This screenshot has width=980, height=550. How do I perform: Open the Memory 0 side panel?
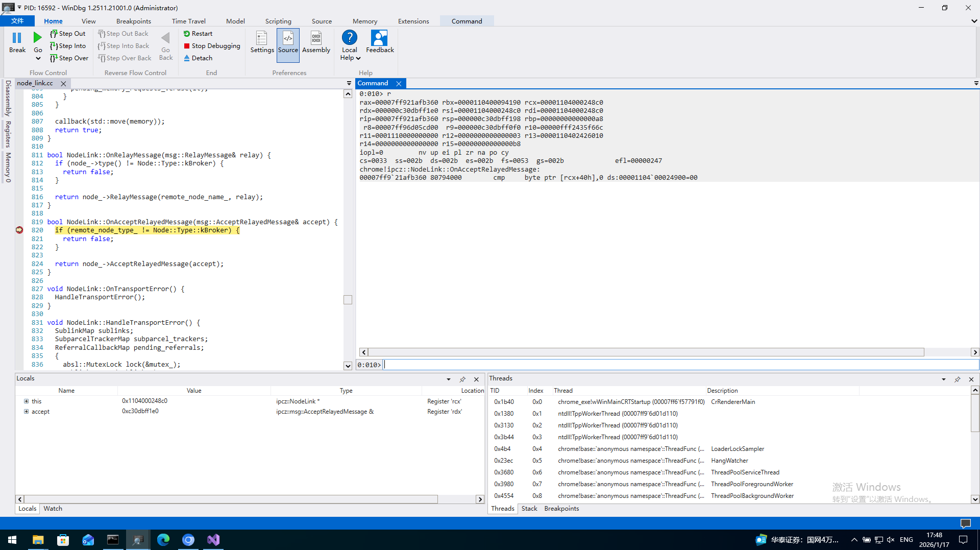[x=8, y=167]
